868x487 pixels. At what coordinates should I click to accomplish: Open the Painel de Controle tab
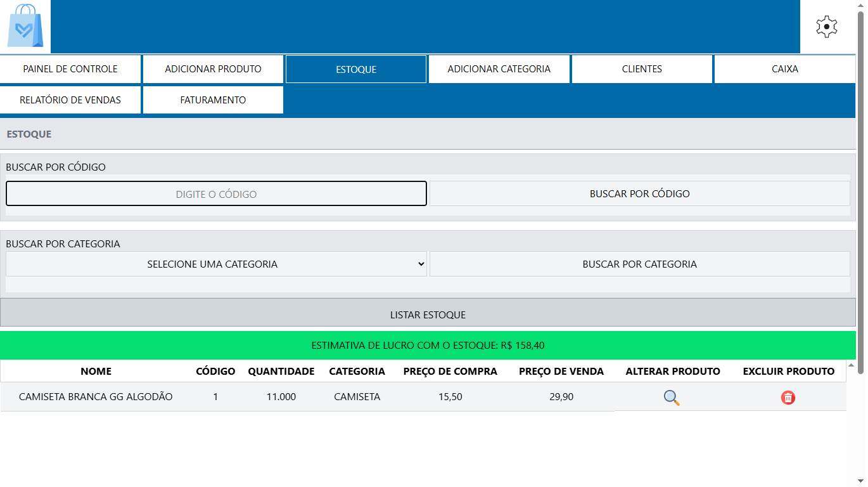[70, 69]
